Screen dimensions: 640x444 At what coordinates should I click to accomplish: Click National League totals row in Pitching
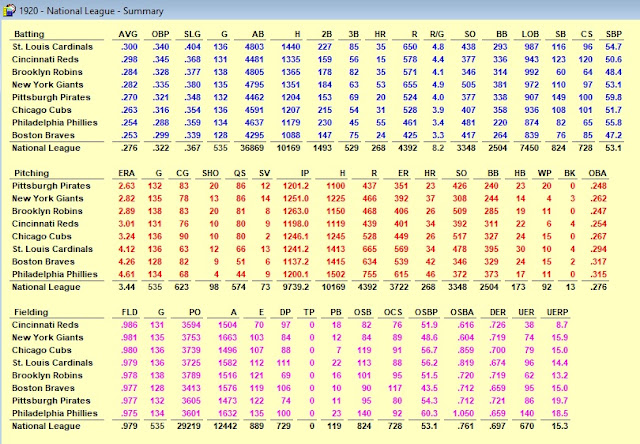point(309,287)
